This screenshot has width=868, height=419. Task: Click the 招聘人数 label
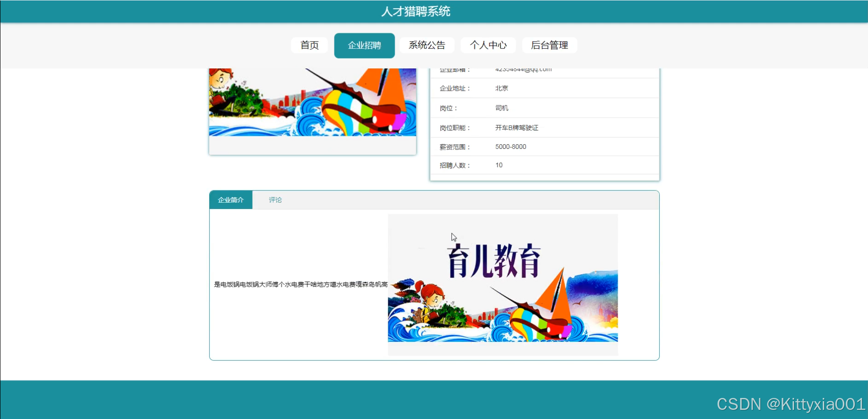click(x=455, y=165)
